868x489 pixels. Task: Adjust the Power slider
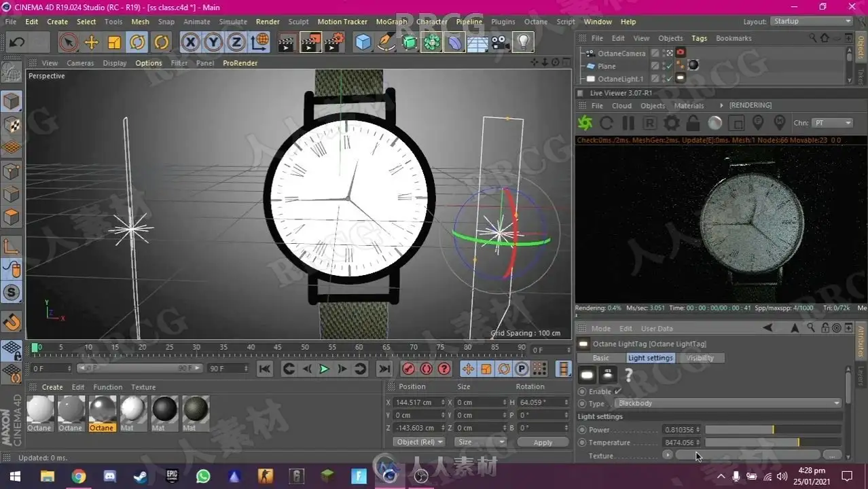pyautogui.click(x=773, y=430)
